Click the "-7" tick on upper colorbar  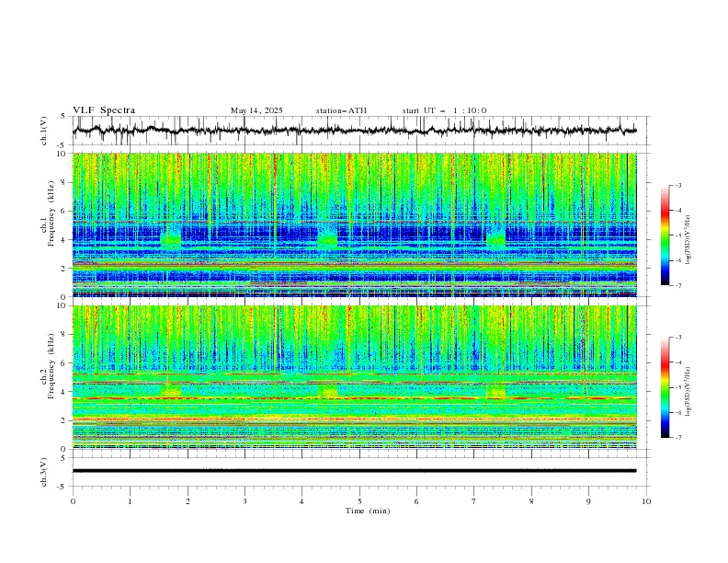[678, 286]
